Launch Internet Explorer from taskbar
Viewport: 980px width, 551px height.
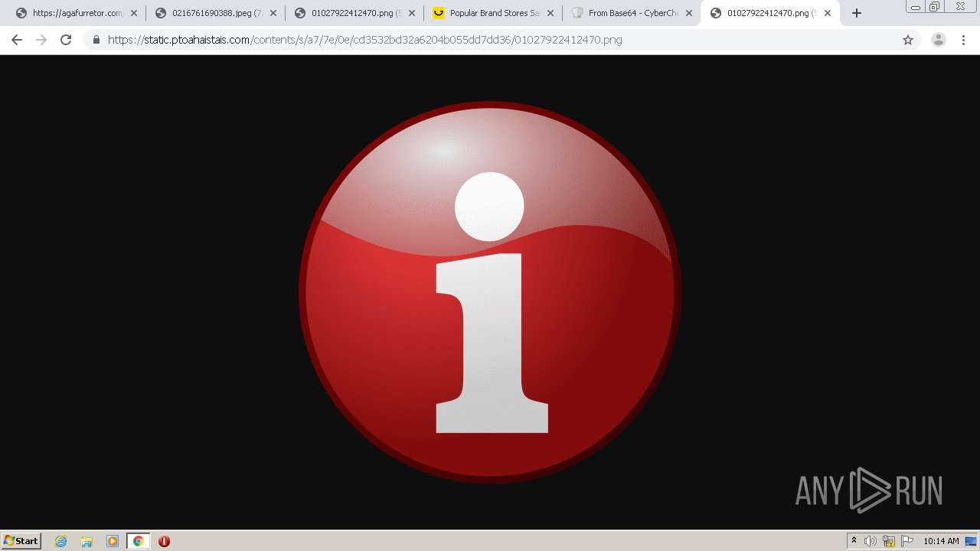(61, 541)
